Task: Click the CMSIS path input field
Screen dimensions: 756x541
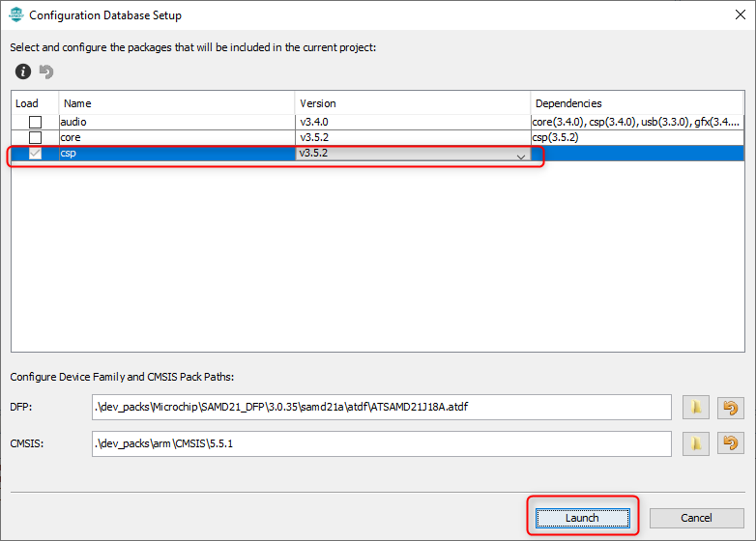Action: pyautogui.click(x=381, y=443)
